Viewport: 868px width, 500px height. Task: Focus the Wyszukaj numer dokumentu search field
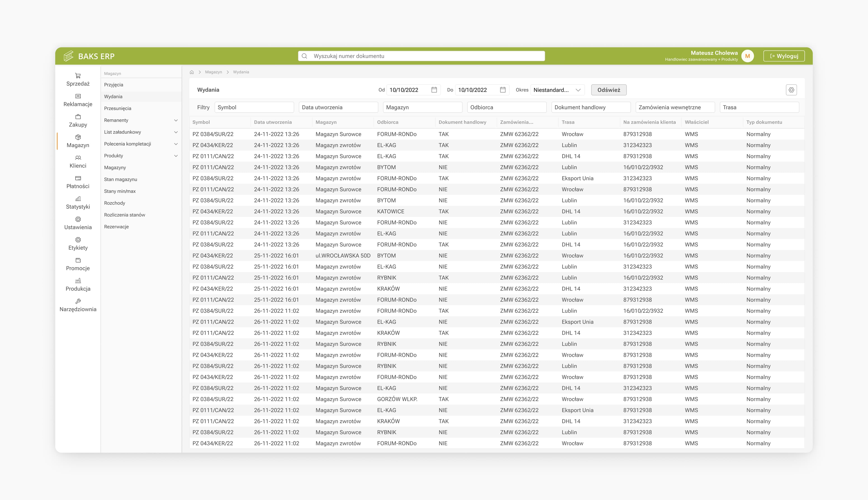tap(422, 56)
